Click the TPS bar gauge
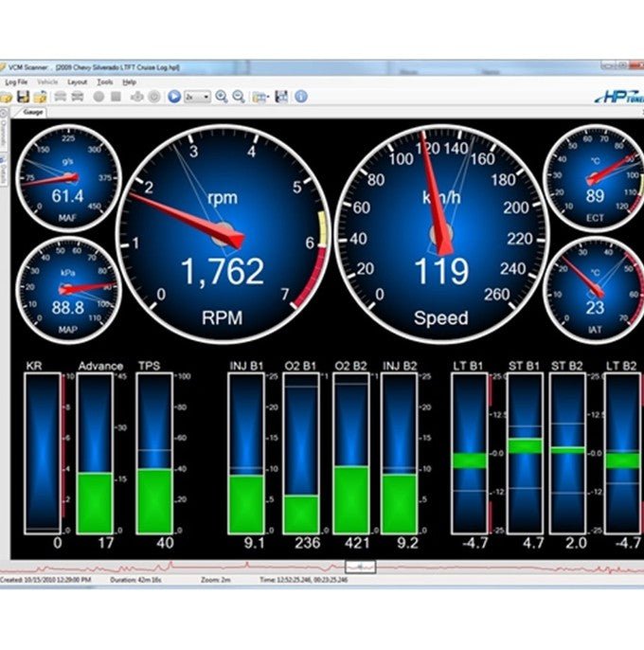Screen dimensions: 644x650 (x=153, y=453)
